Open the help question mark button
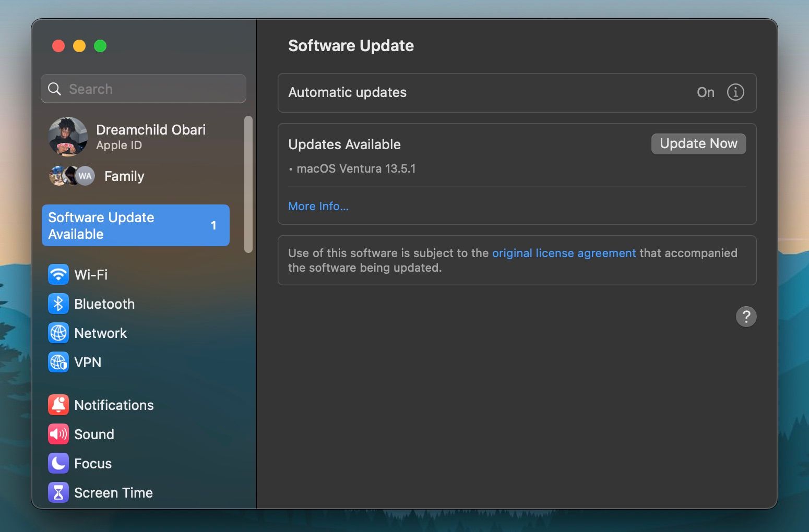Viewport: 809px width, 532px height. [x=746, y=317]
